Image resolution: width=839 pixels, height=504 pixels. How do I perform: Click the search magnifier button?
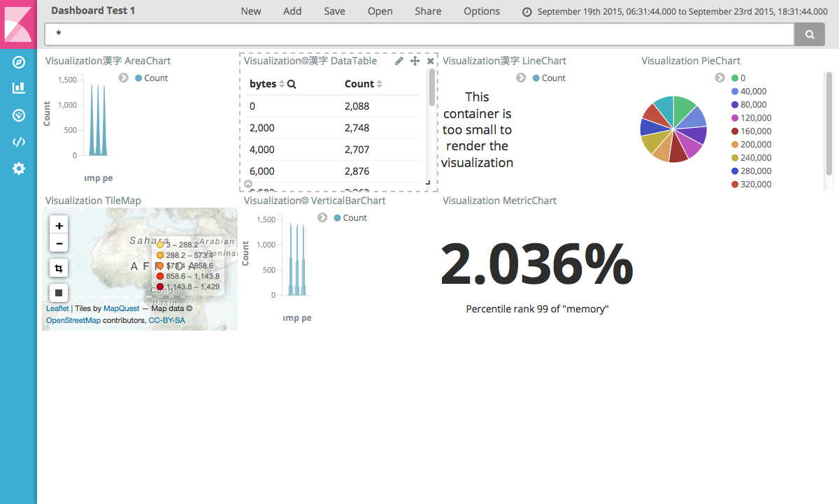810,34
